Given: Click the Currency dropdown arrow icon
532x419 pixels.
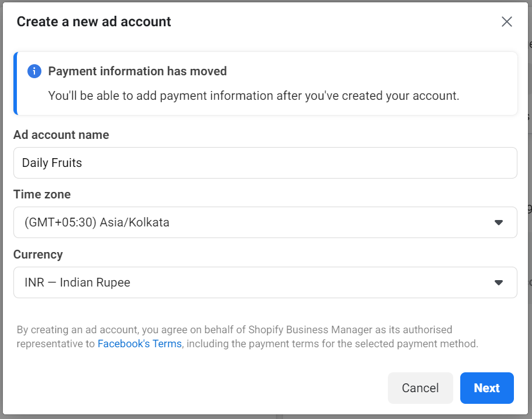Looking at the screenshot, I should click(498, 282).
